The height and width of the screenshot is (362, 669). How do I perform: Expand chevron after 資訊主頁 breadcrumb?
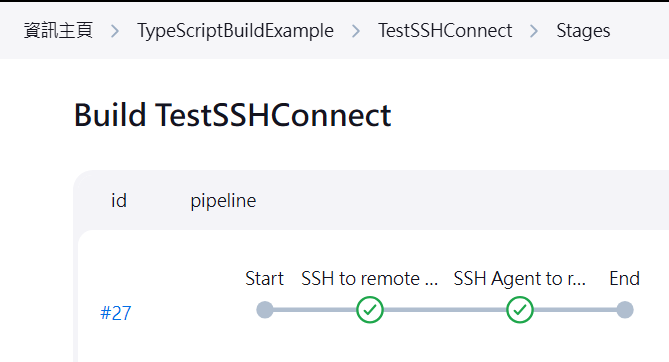pos(115,31)
